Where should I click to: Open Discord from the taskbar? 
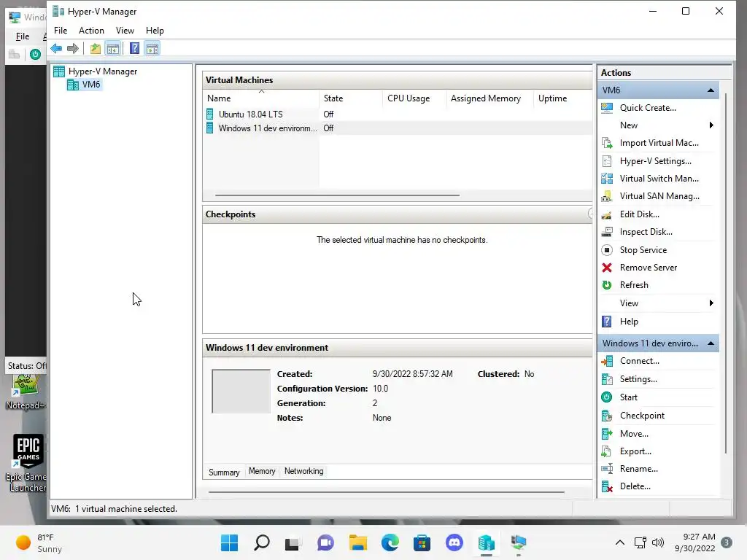(454, 542)
